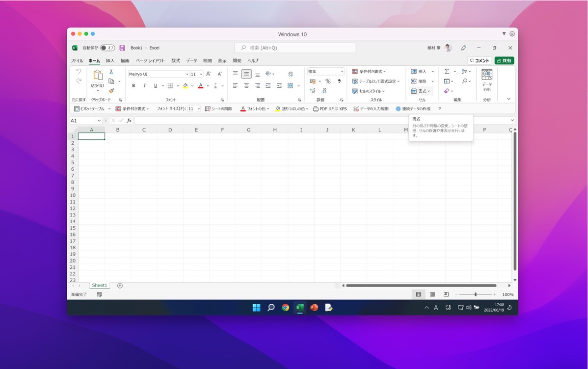Align text right
Screen dimensions: 588x369
coord(258,86)
